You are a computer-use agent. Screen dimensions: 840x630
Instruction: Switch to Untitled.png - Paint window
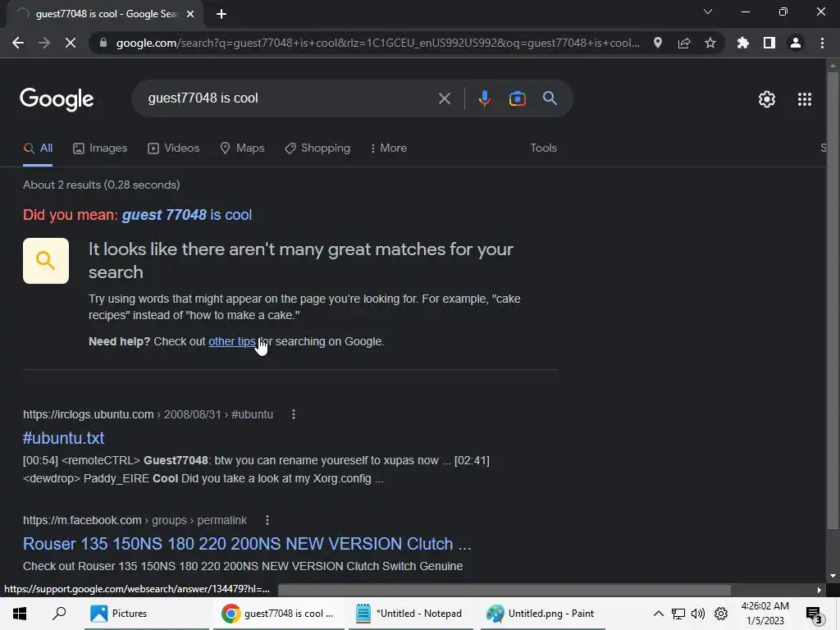[x=542, y=614]
